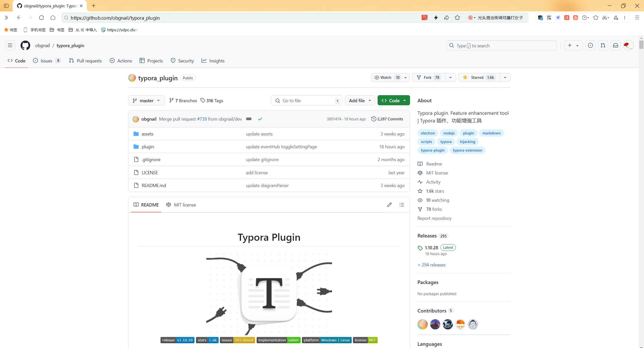Expand the Add file dropdown

pos(360,100)
